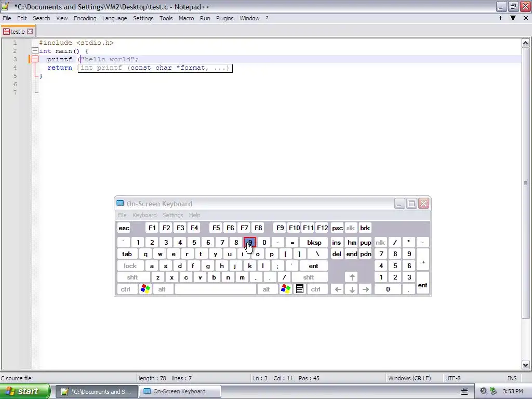Image resolution: width=532 pixels, height=399 pixels.
Task: Click the ins key
Action: pyautogui.click(x=337, y=243)
